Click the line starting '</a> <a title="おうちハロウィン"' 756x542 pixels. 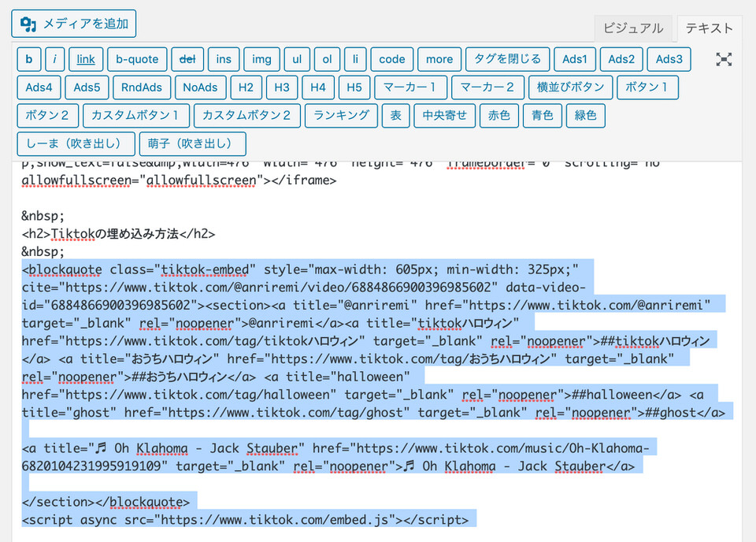point(347,359)
